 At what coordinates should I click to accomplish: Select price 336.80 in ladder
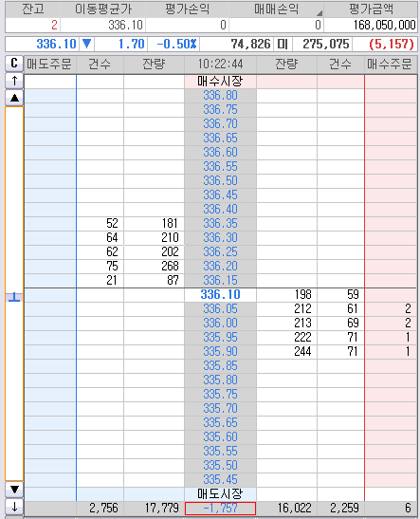220,95
